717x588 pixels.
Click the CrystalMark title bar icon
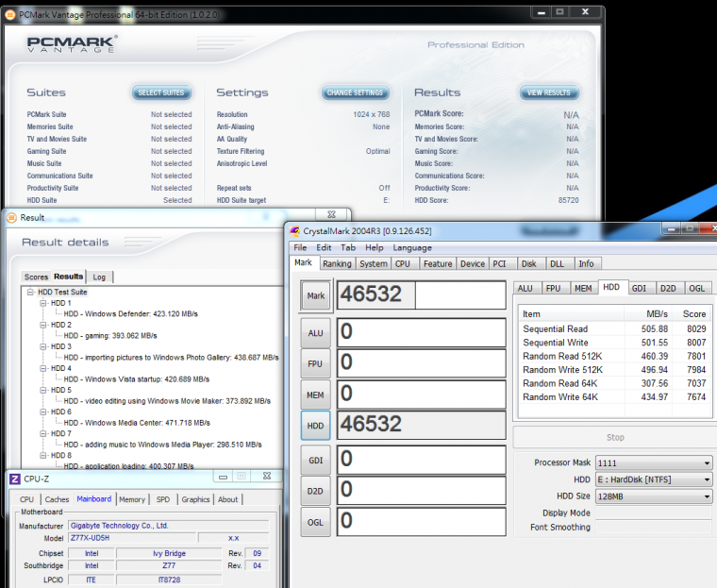click(294, 231)
